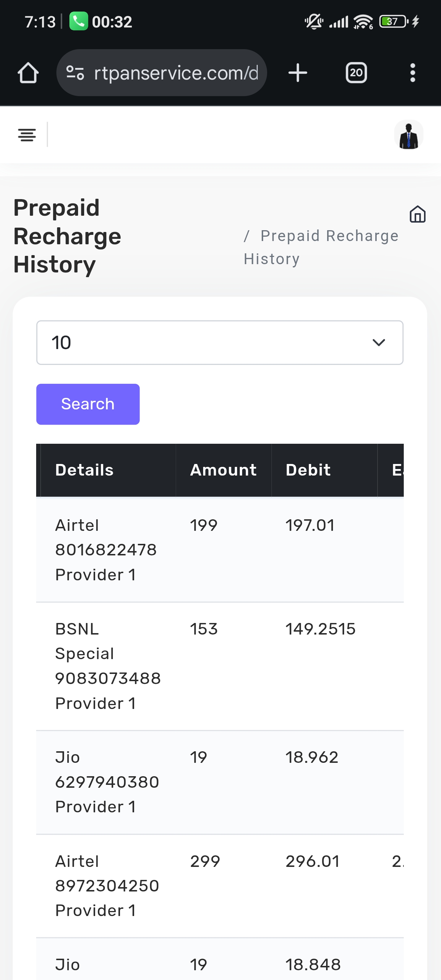The height and width of the screenshot is (980, 441).
Task: Click the Amount column header
Action: (x=223, y=470)
